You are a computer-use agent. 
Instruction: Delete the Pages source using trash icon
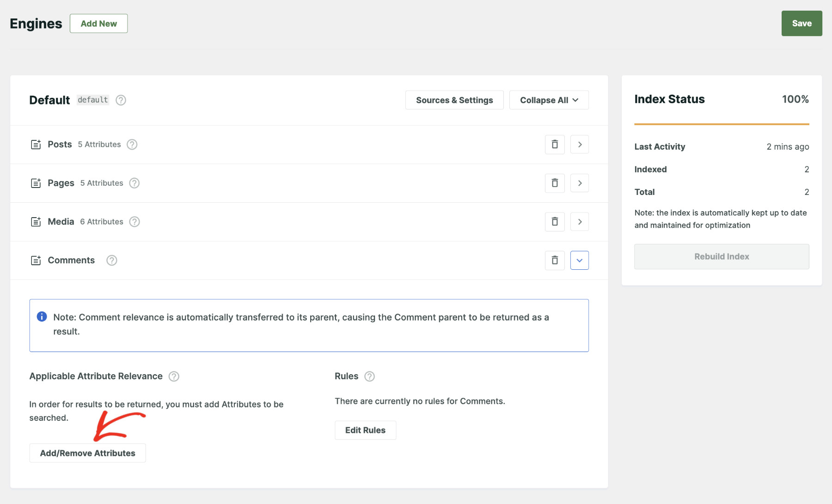click(554, 183)
